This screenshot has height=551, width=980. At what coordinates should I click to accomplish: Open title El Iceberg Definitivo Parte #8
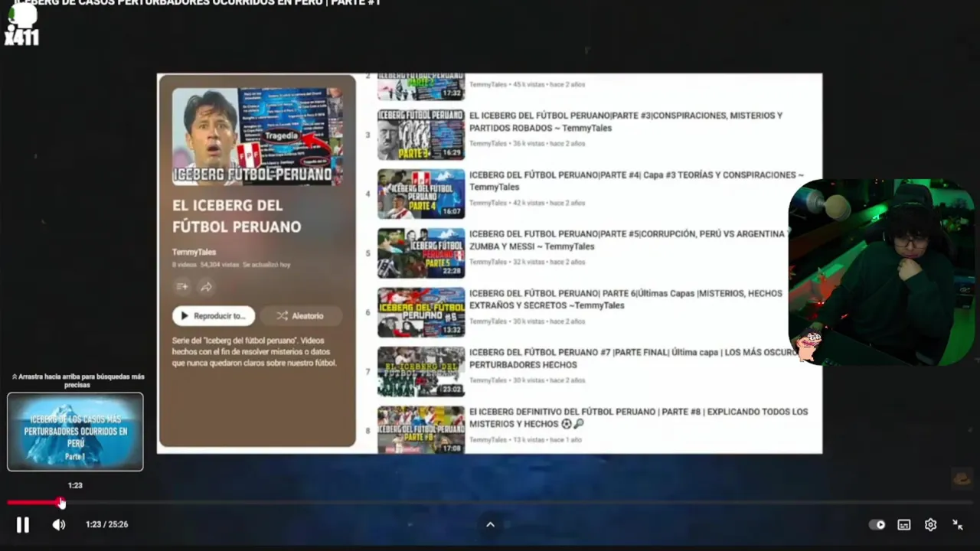[639, 418]
